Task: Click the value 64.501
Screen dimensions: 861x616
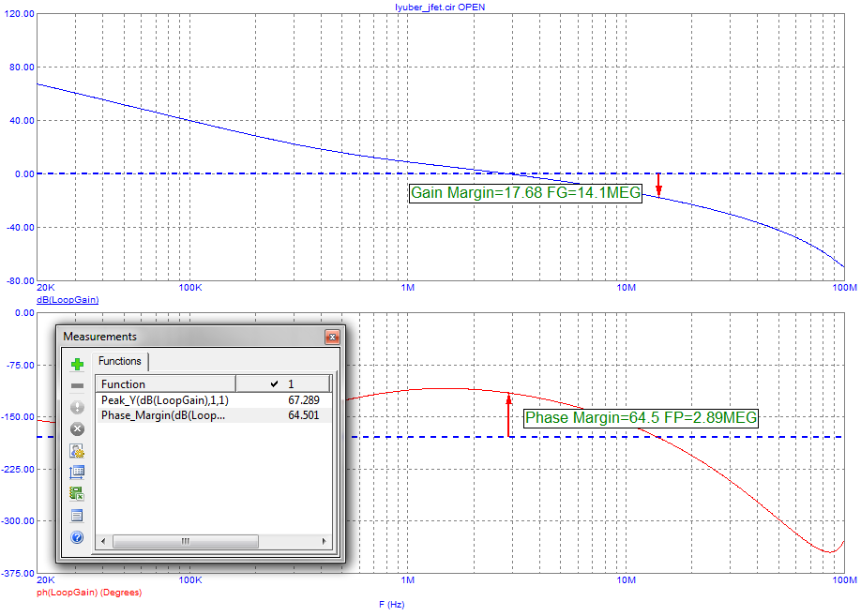Action: [304, 415]
